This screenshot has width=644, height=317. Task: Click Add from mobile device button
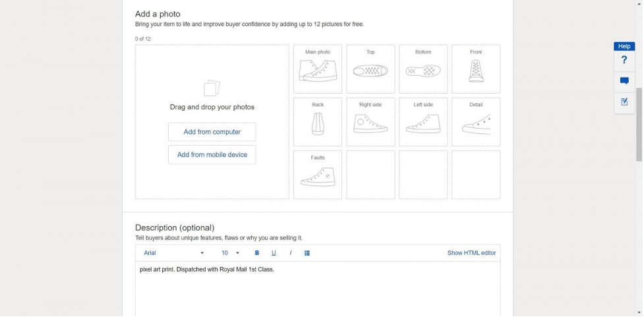coord(212,155)
